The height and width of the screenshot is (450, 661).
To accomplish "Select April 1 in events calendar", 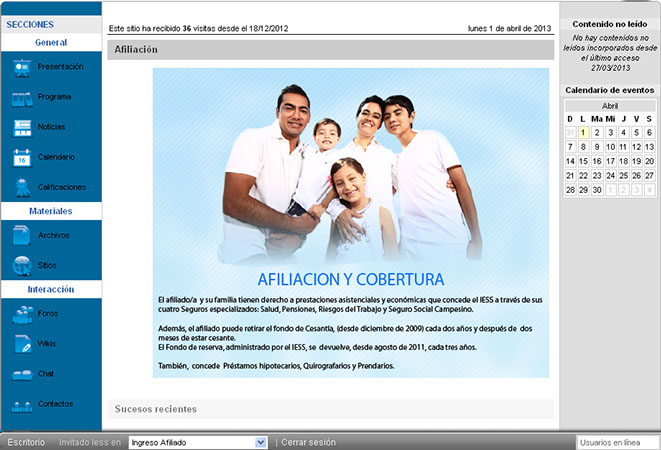I will pyautogui.click(x=583, y=132).
